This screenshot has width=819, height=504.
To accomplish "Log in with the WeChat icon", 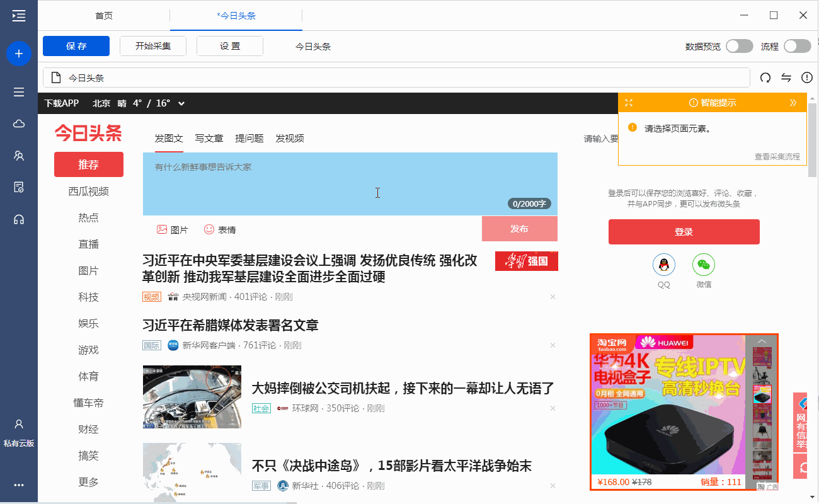I will 704,265.
